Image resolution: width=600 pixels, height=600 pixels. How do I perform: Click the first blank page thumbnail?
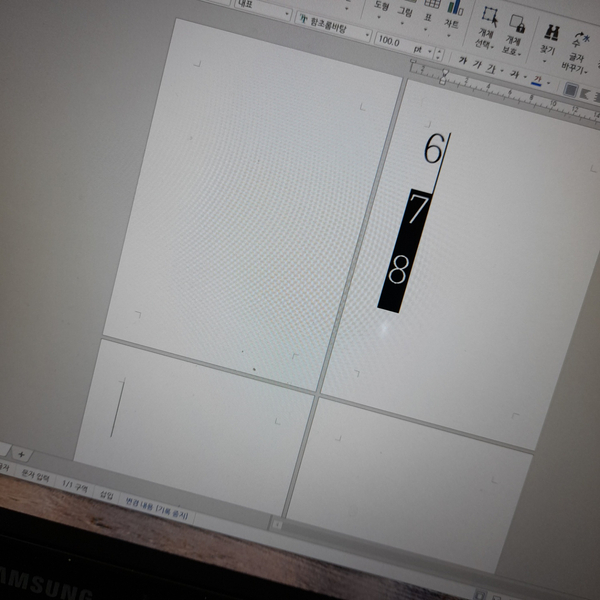(253, 204)
